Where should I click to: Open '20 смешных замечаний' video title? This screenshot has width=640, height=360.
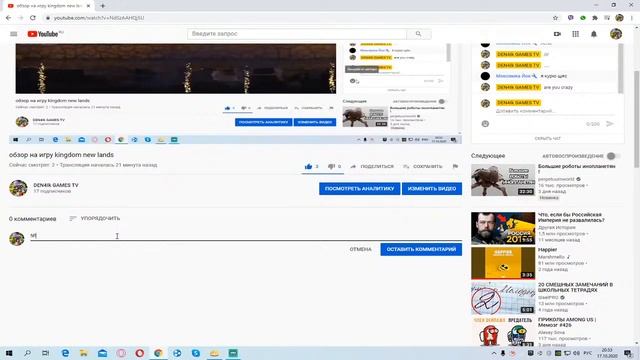(575, 287)
